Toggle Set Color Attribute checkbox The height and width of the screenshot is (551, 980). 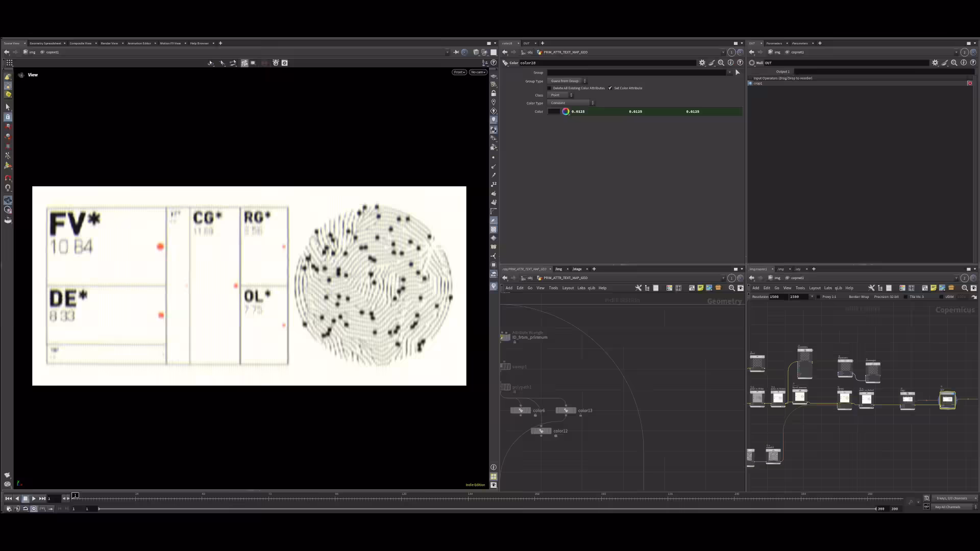(x=610, y=88)
